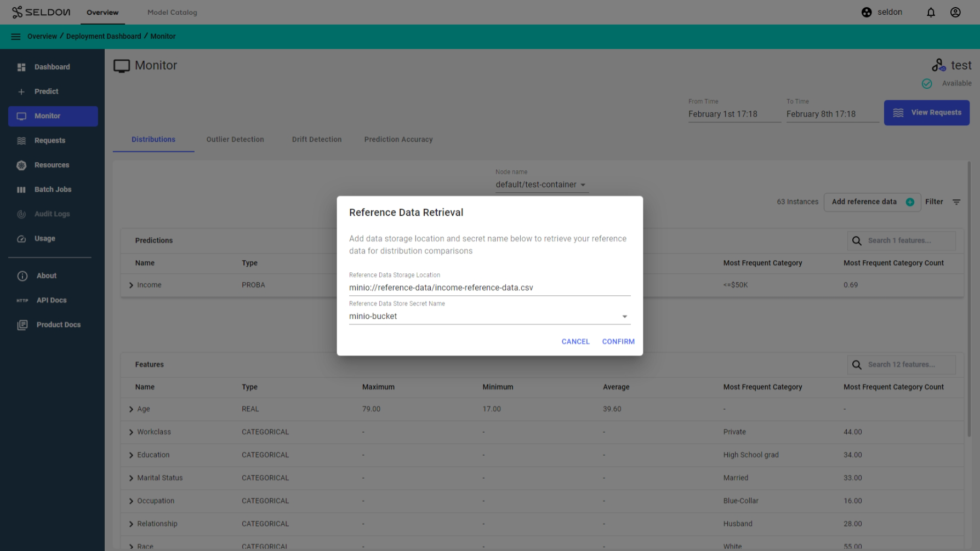
Task: Click the Available status check icon
Action: pos(927,84)
